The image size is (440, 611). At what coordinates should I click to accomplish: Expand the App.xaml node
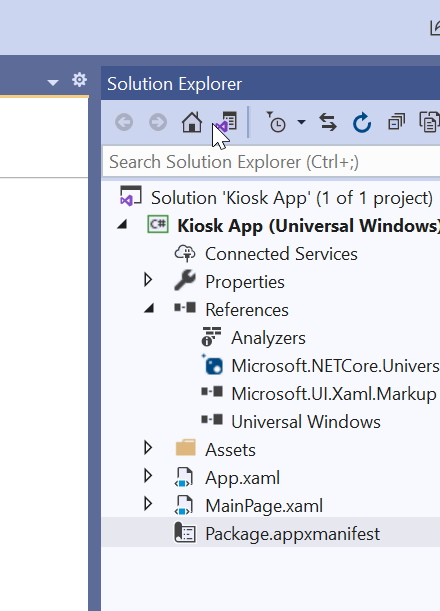[148, 476]
